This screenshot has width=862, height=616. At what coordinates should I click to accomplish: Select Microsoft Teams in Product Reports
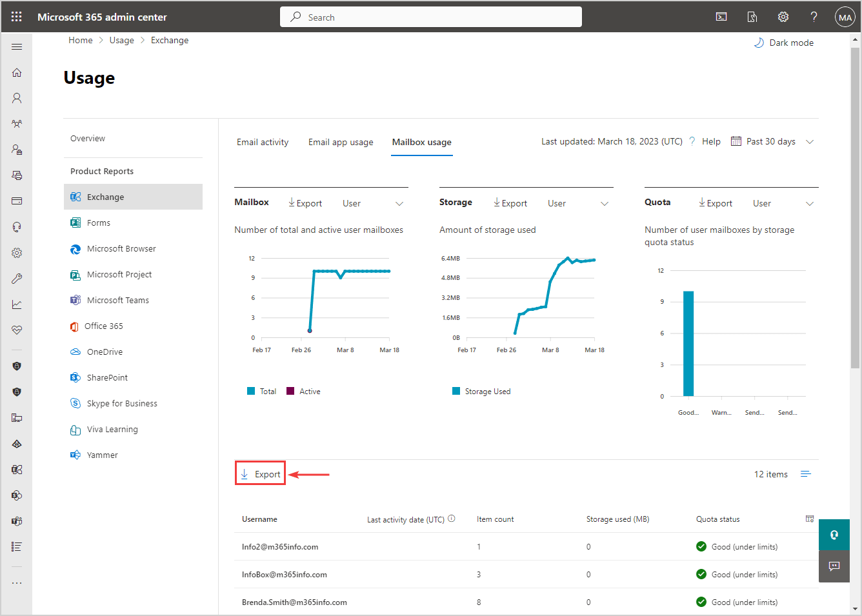pyautogui.click(x=117, y=300)
